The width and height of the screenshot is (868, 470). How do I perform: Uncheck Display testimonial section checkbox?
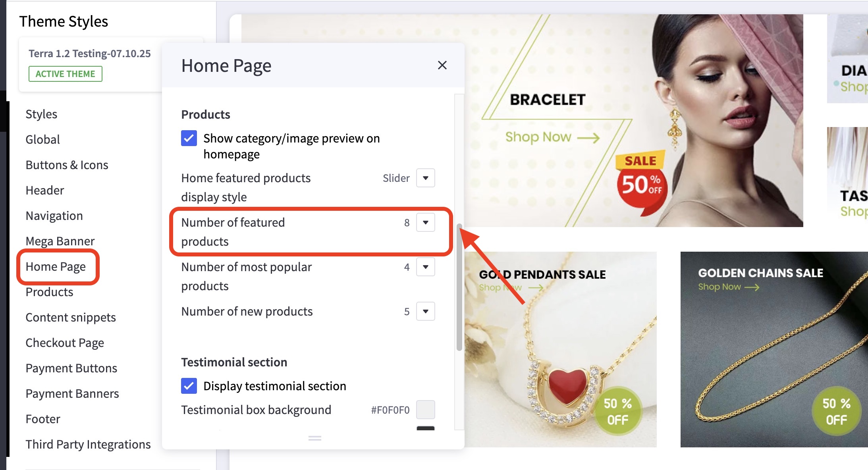point(189,386)
